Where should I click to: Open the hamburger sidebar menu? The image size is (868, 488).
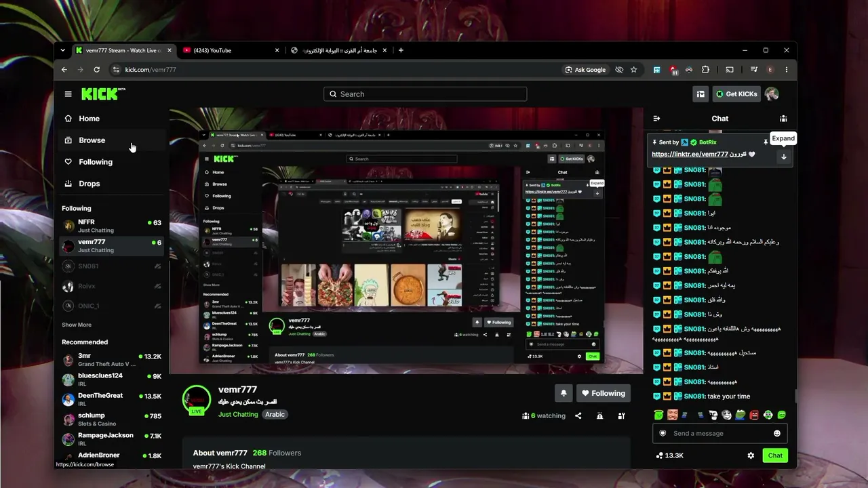68,94
